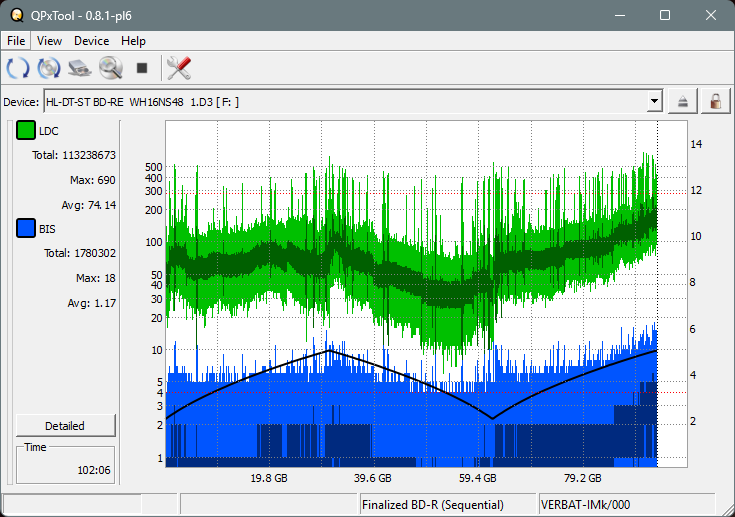Click the eject tray button
The width and height of the screenshot is (735, 517).
(x=682, y=101)
